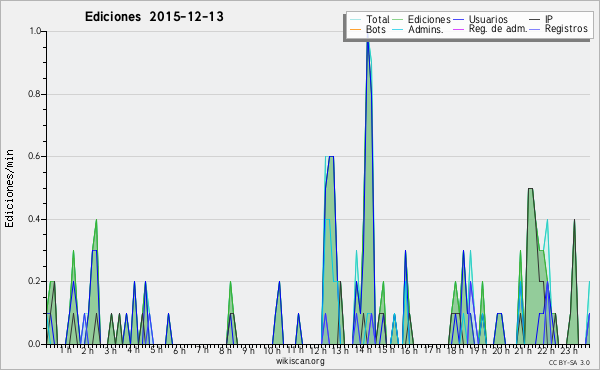Click the 'Reg. de adm.' legend entry
This screenshot has width=600, height=370.
coord(498,29)
